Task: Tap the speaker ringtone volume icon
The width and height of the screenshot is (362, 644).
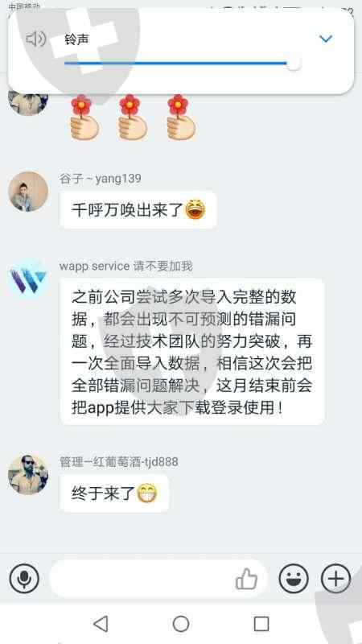Action: point(35,39)
